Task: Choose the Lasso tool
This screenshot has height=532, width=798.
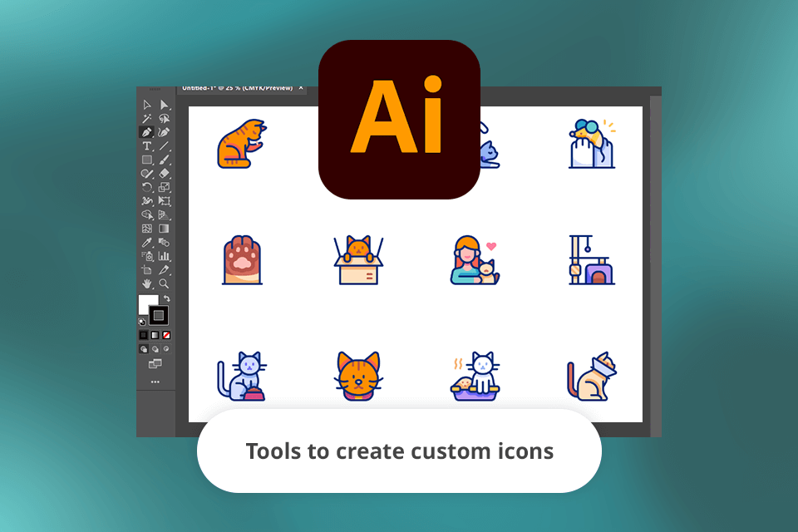Action: [x=164, y=119]
